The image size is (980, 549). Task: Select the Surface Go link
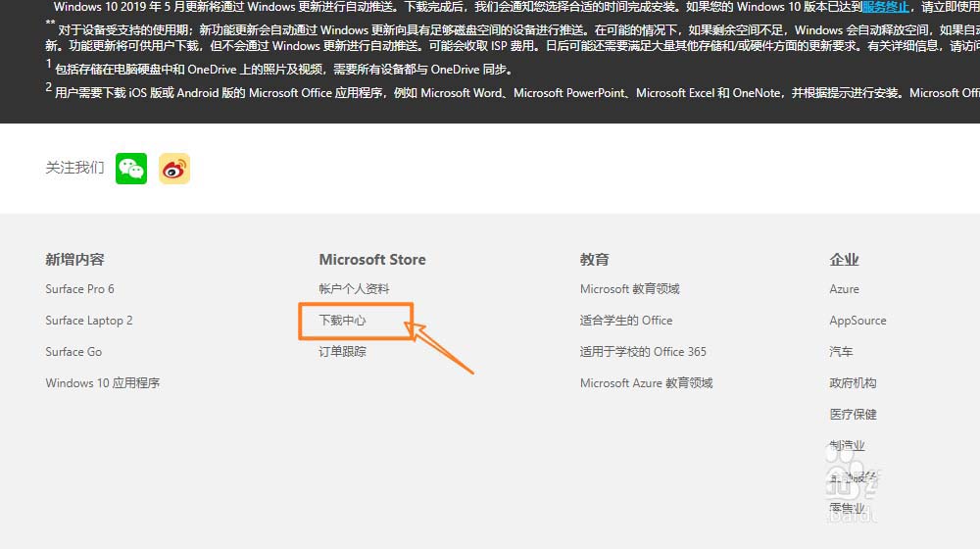pyautogui.click(x=73, y=352)
